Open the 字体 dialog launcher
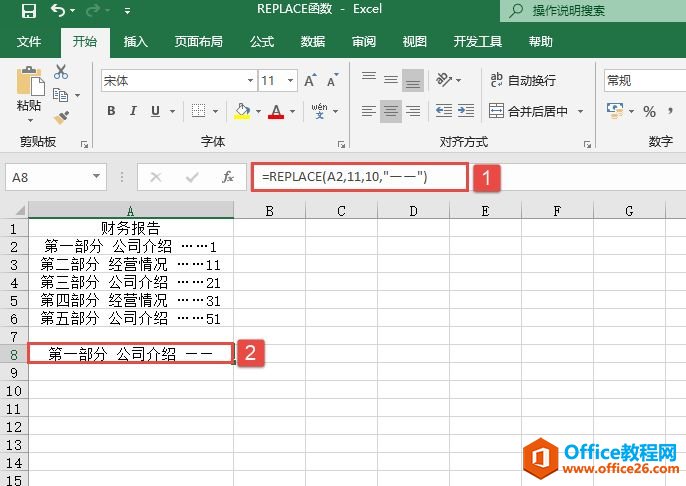This screenshot has width=686, height=486. (x=341, y=144)
